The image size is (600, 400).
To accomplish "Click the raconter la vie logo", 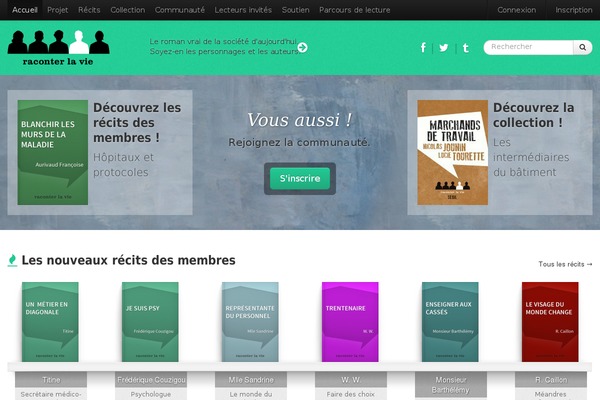I will pyautogui.click(x=59, y=48).
